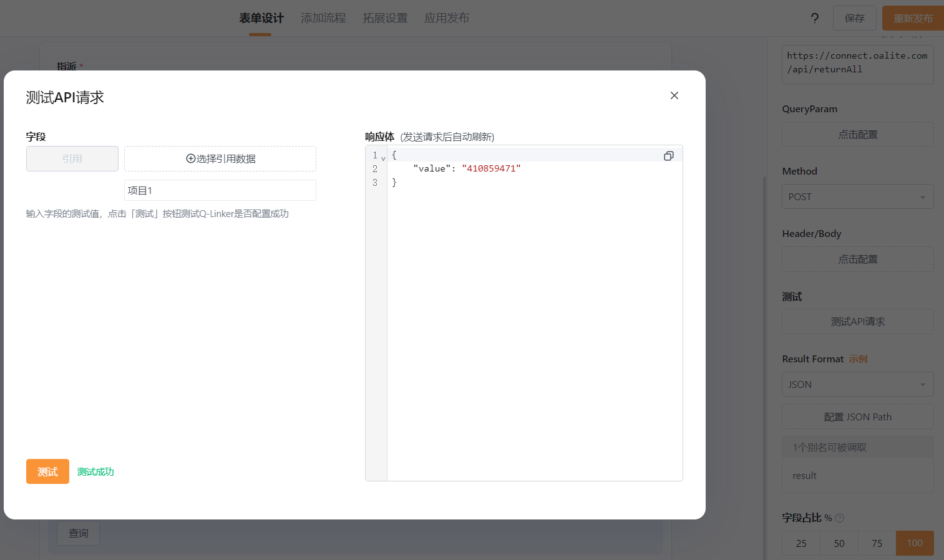Collapse the JSON fold arrow on line 1
Viewport: 944px width, 560px height.
pos(383,158)
